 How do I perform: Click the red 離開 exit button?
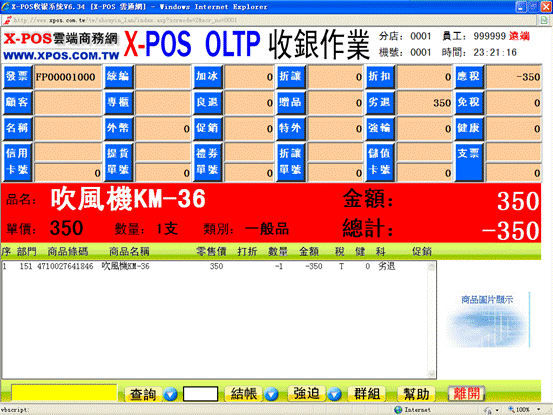pos(466,393)
